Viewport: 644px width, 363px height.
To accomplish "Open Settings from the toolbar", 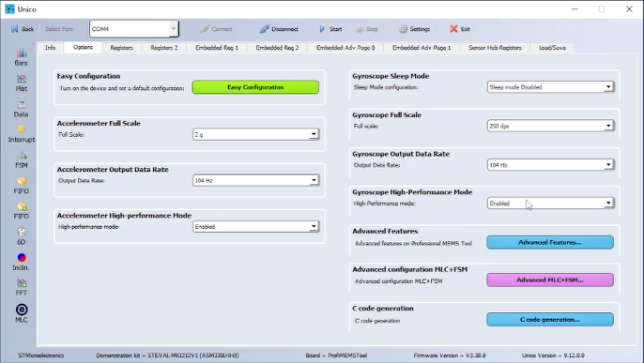I will [x=414, y=29].
